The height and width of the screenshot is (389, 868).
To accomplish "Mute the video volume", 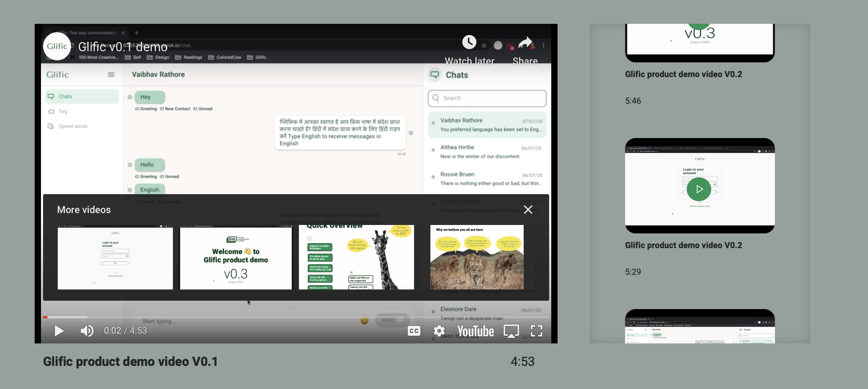I will pos(87,330).
